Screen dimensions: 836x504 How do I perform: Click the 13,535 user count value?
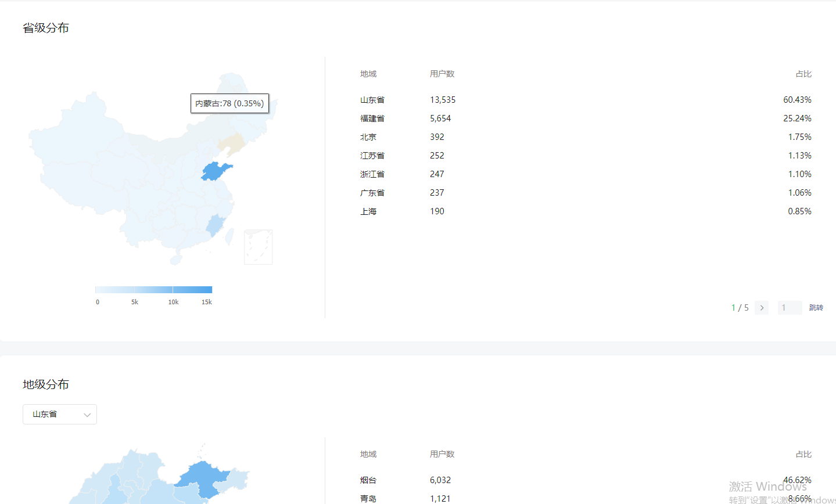[443, 100]
